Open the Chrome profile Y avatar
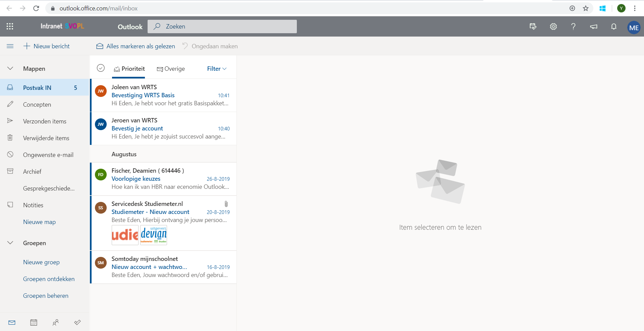This screenshot has width=644, height=331. pos(621,8)
